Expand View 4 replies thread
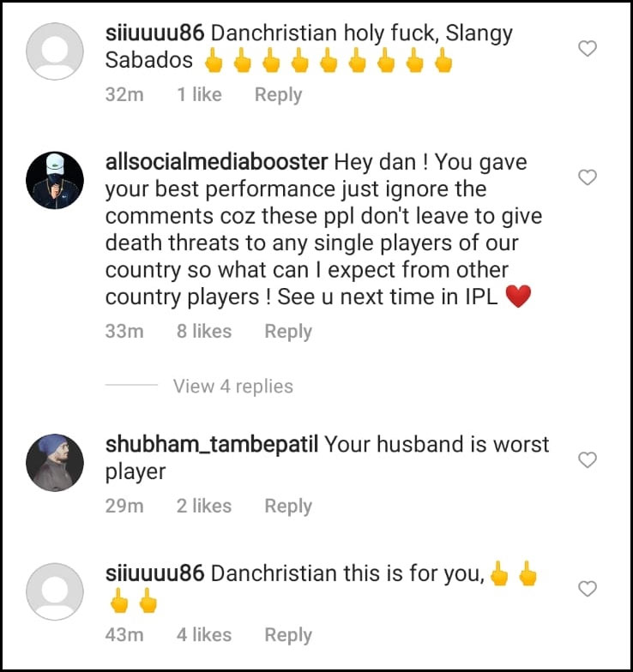 (233, 386)
